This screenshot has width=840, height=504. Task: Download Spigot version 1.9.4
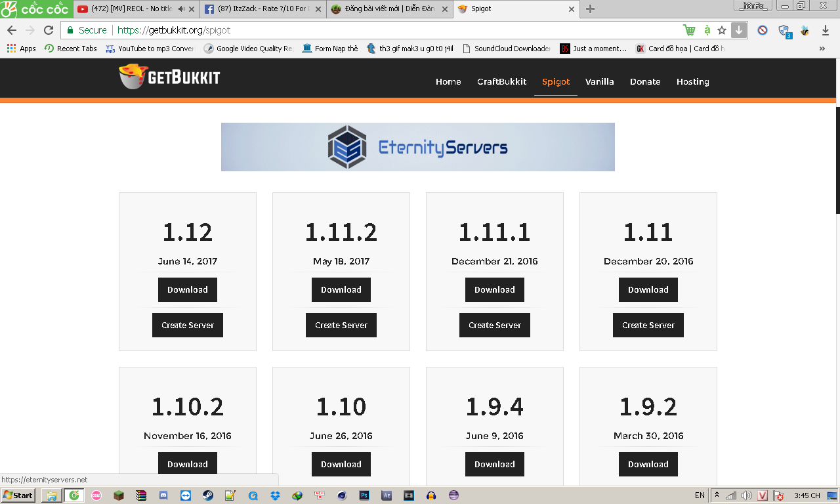495,464
